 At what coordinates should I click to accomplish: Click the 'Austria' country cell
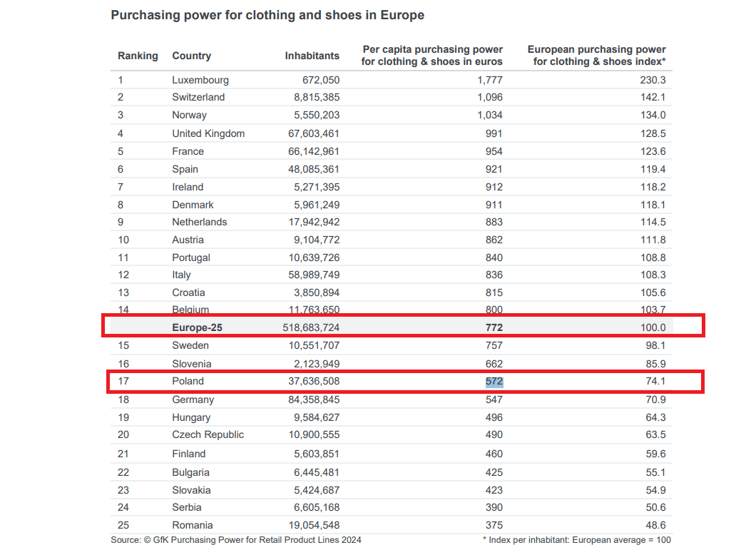point(188,240)
